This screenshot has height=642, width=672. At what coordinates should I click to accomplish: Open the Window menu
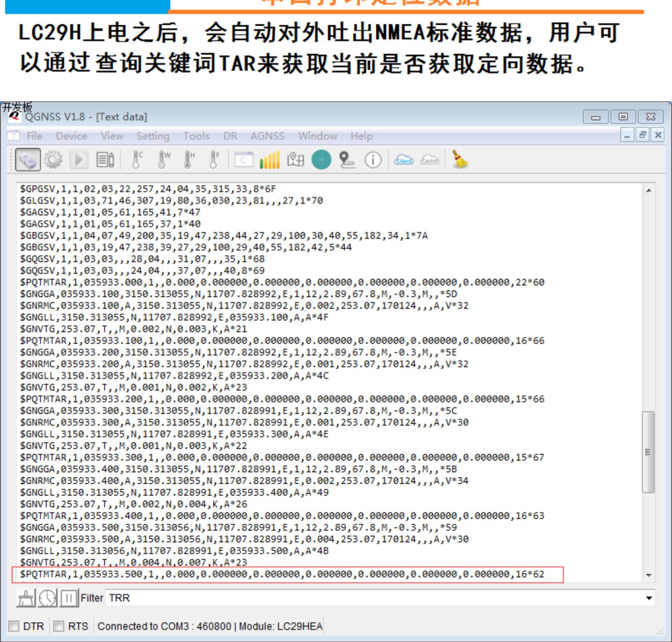[318, 136]
